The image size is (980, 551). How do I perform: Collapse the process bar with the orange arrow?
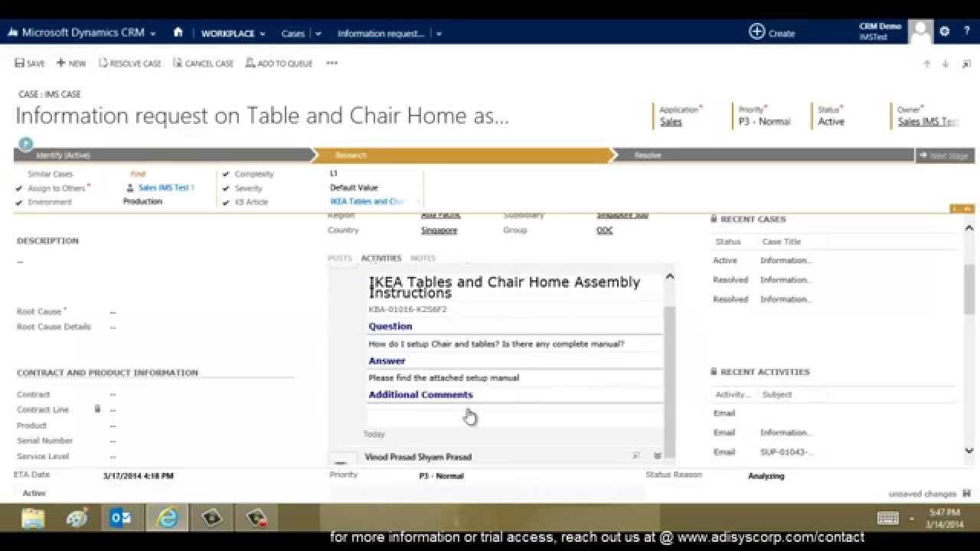968,208
